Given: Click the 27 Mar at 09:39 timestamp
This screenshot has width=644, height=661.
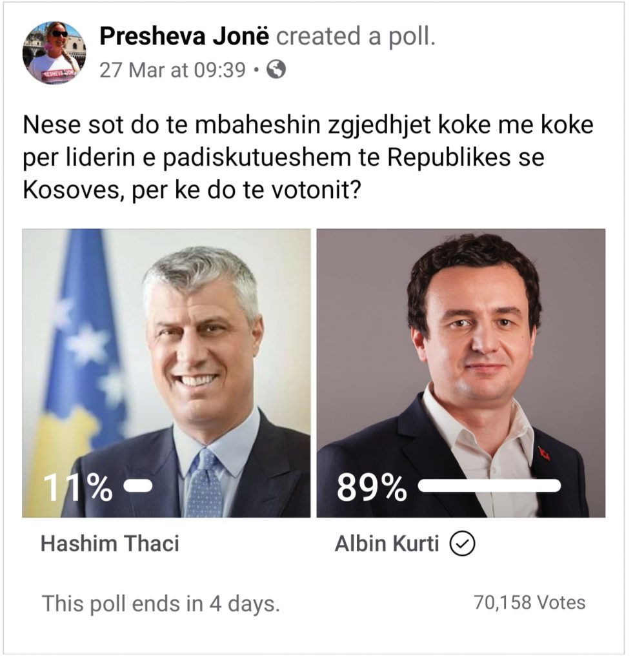Looking at the screenshot, I should 172,70.
